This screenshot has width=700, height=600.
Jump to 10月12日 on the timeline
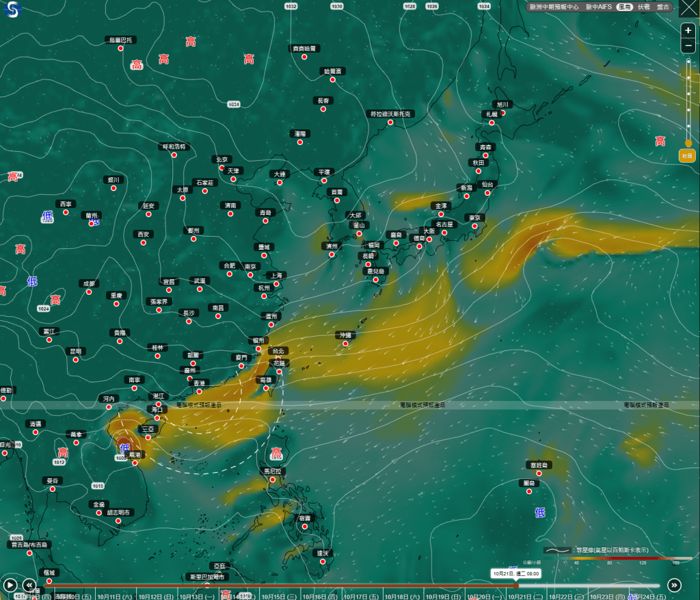click(150, 597)
